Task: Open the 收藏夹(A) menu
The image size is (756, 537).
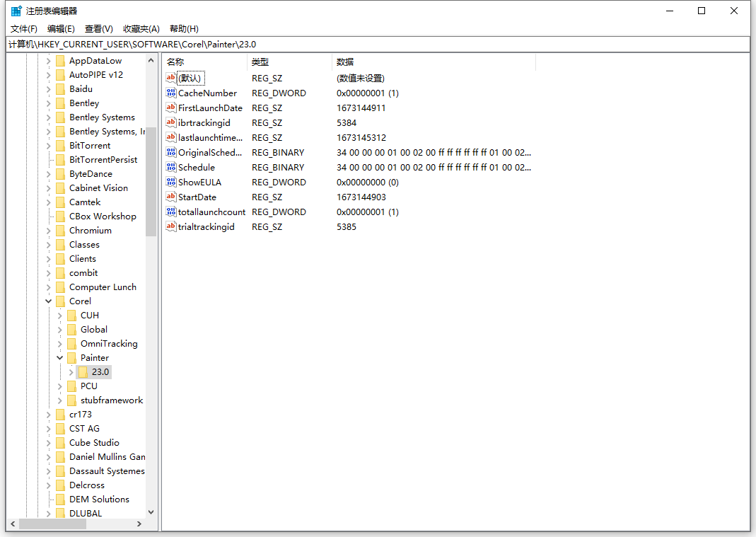Action: pyautogui.click(x=141, y=29)
